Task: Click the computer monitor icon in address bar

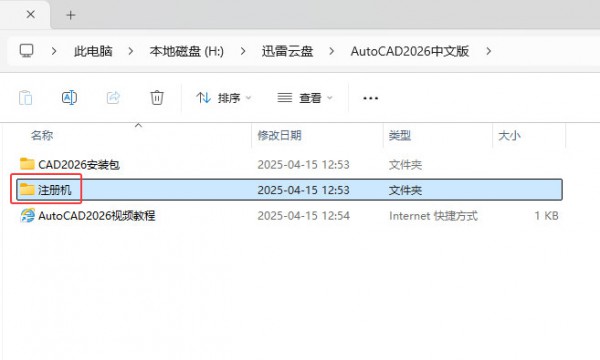Action: 26,50
